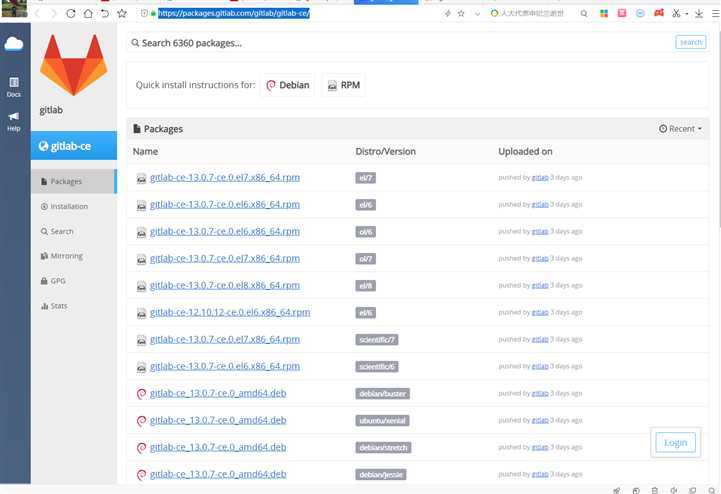Click the ol/7 distro badge

tap(366, 259)
